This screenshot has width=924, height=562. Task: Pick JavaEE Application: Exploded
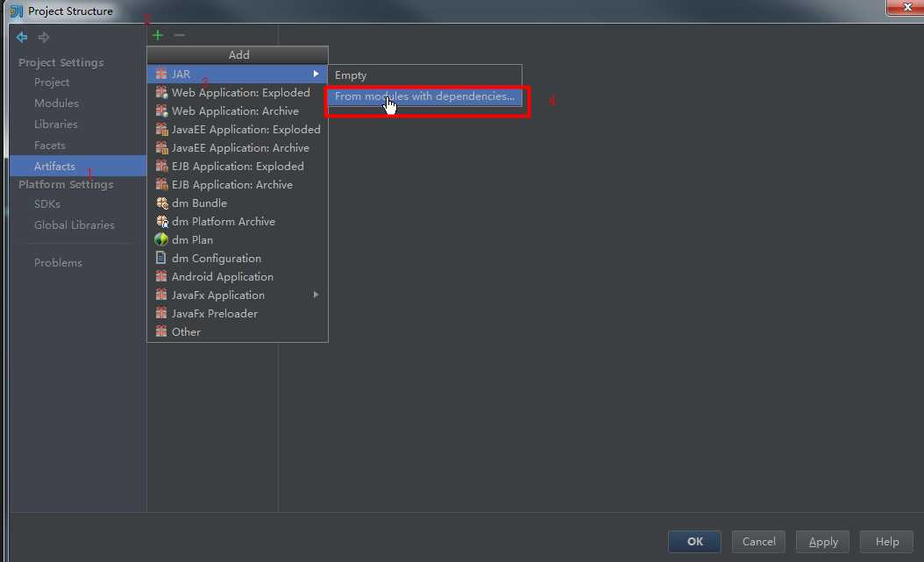coord(237,129)
